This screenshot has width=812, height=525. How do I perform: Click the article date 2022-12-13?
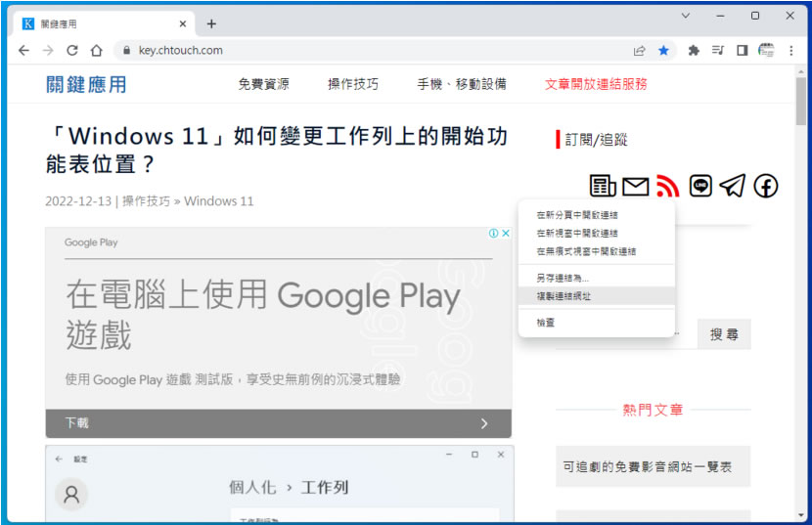coord(78,200)
